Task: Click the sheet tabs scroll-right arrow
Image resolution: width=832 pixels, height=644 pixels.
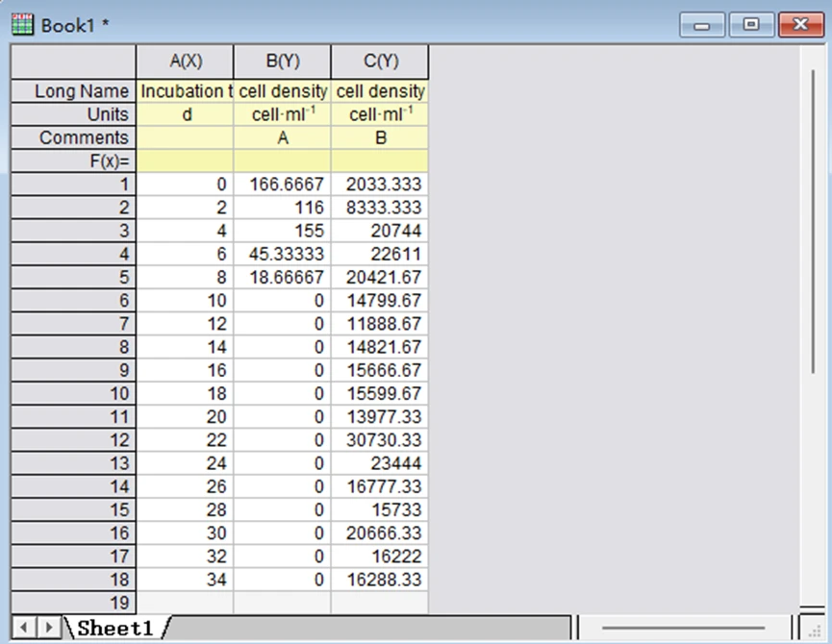Action: [x=49, y=628]
